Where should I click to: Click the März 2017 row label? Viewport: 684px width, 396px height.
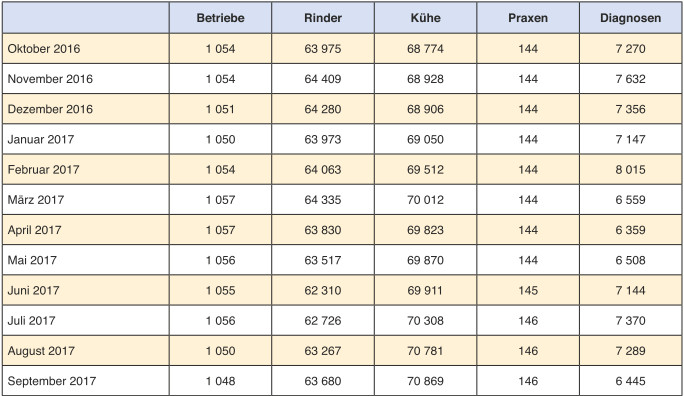coord(36,200)
